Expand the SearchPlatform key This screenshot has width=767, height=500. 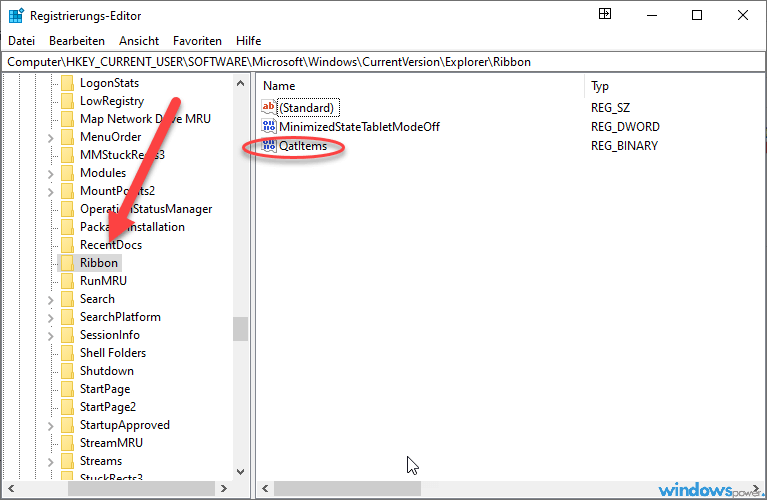[x=50, y=318]
